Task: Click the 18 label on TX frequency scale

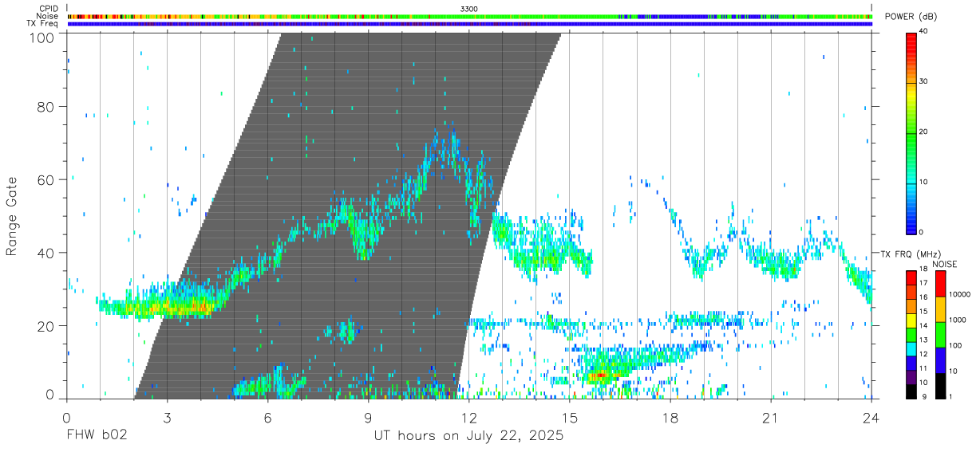Action: [923, 269]
